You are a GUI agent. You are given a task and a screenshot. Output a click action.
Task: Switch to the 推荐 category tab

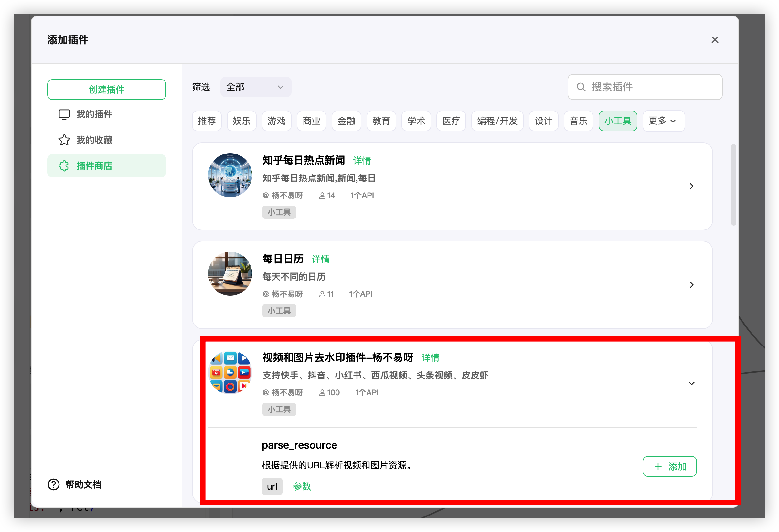(x=207, y=121)
